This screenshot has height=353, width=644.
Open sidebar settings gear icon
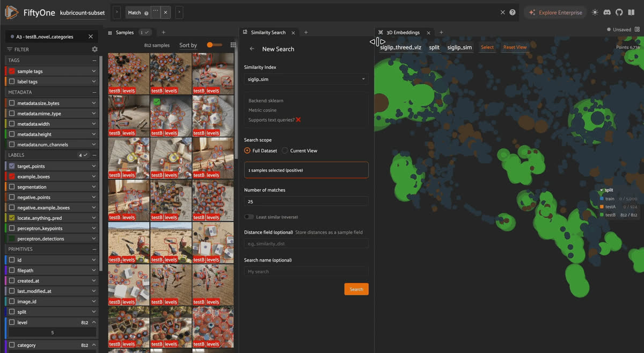[95, 49]
